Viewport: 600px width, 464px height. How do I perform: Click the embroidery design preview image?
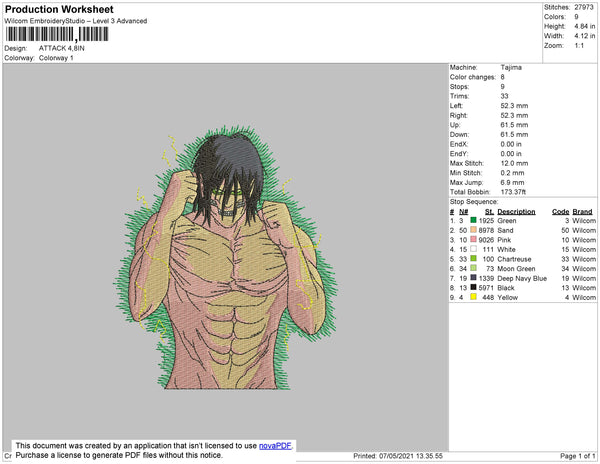[226, 257]
